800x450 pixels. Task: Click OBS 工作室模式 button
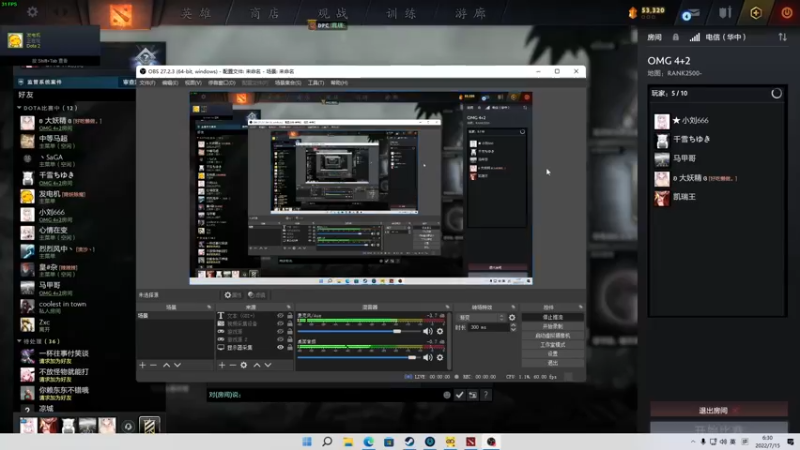point(553,345)
